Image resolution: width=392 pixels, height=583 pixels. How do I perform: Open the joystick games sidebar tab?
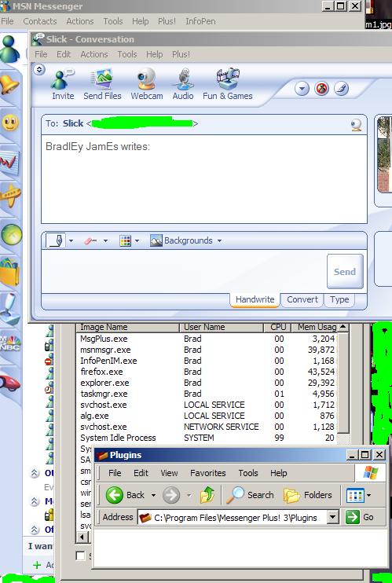click(x=9, y=309)
